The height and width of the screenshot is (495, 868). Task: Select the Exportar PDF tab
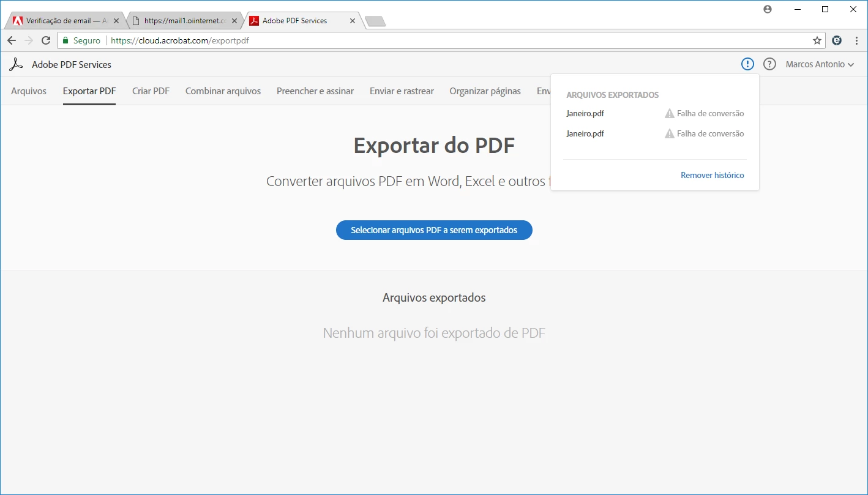(89, 91)
